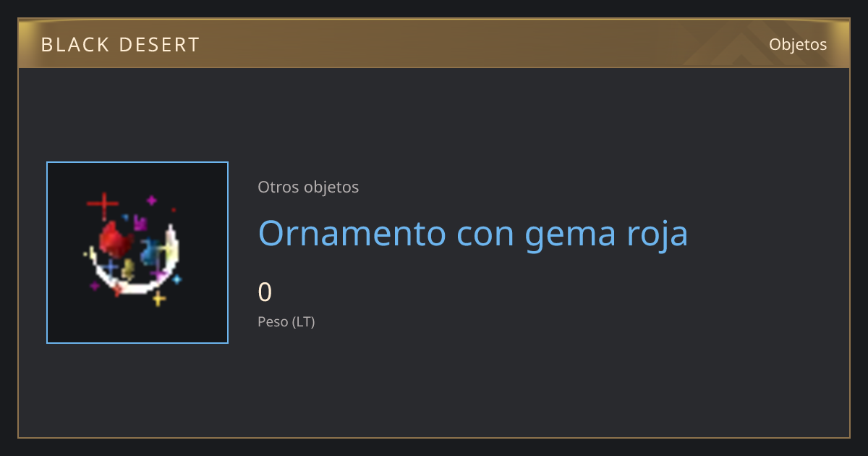Screen dimensions: 868x456
Task: Click the magenta sparkle atop the icon
Action: (x=151, y=200)
